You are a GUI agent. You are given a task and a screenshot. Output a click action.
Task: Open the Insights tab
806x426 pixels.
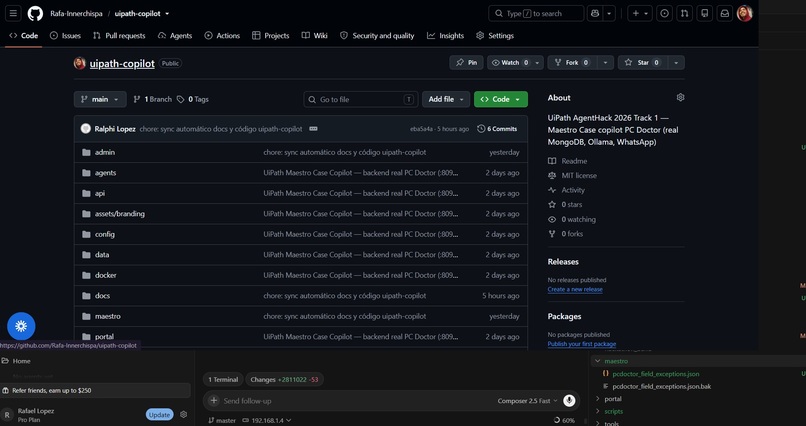445,35
